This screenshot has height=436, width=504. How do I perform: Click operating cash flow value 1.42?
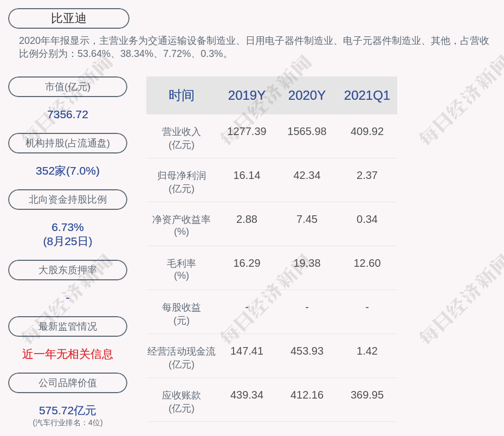pyautogui.click(x=367, y=351)
